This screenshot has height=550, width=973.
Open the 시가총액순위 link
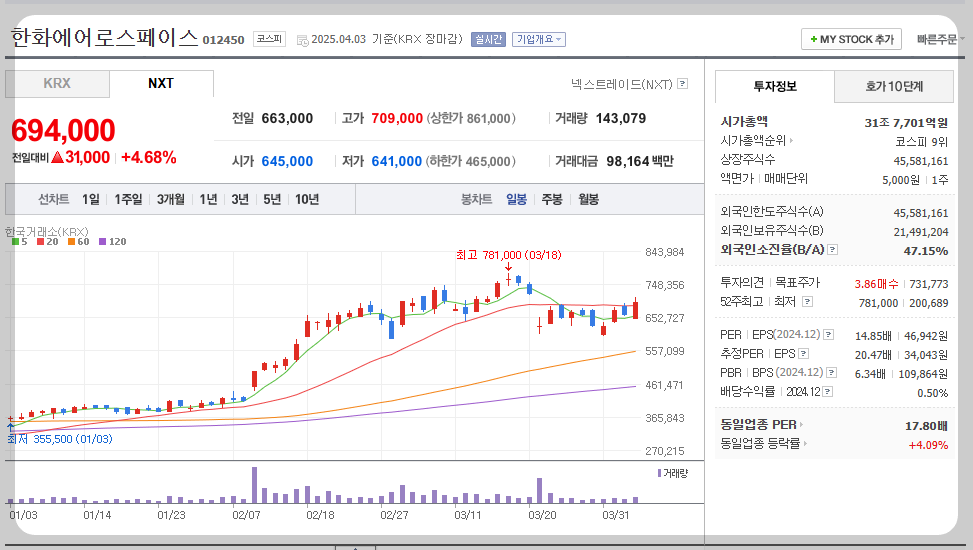tap(756, 141)
